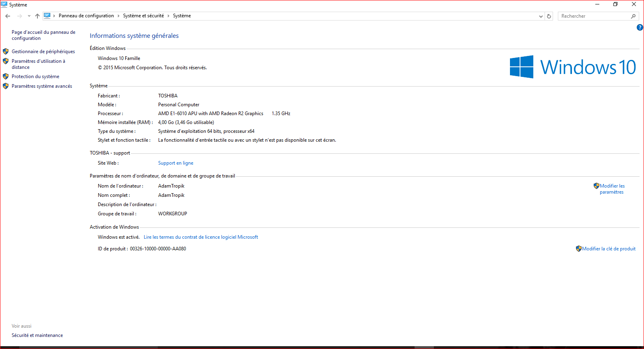The width and height of the screenshot is (644, 349).
Task: Open help with the blue question mark
Action: pos(640,27)
